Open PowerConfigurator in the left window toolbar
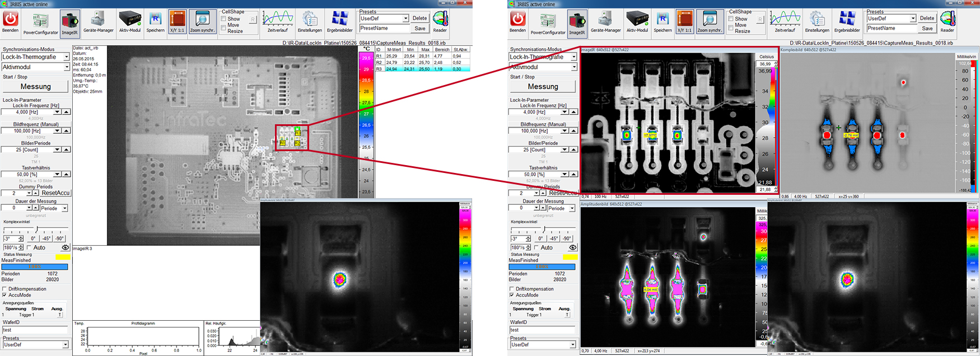The height and width of the screenshot is (356, 980). (40, 21)
